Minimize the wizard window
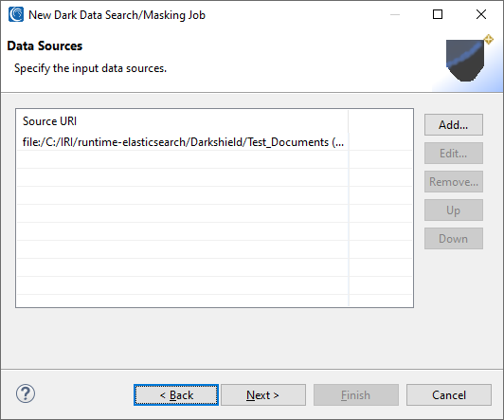The height and width of the screenshot is (420, 504). click(395, 14)
